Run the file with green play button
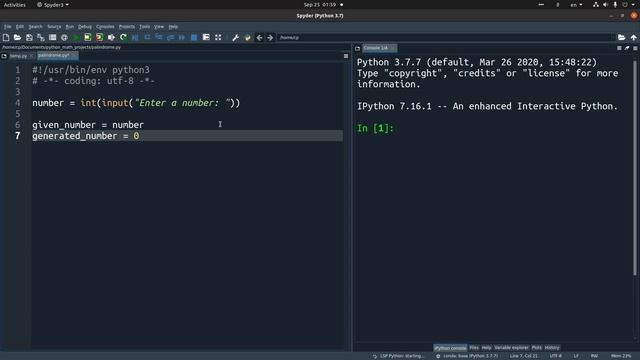 [76, 38]
